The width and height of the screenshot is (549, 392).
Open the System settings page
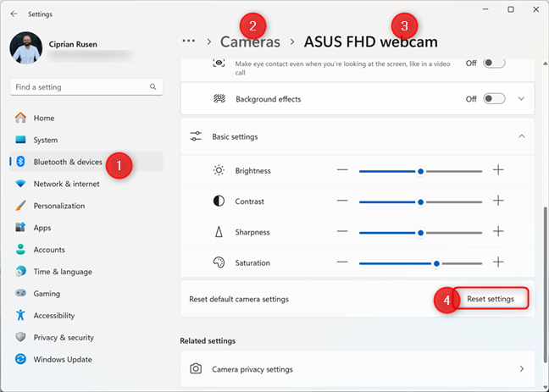(x=86, y=140)
